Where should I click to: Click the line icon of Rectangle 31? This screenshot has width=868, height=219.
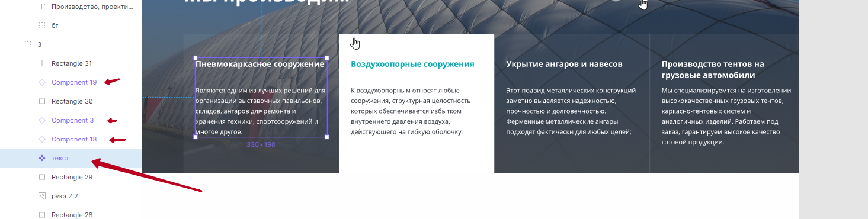pyautogui.click(x=41, y=63)
